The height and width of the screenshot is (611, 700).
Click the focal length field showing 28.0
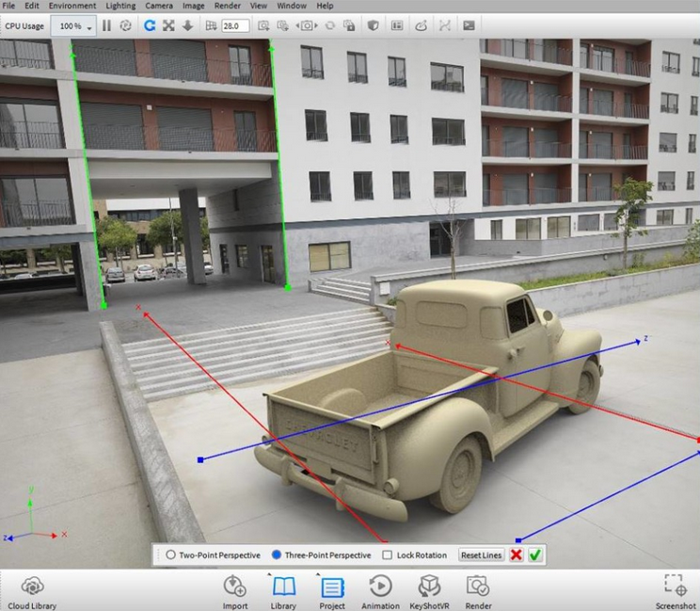234,25
